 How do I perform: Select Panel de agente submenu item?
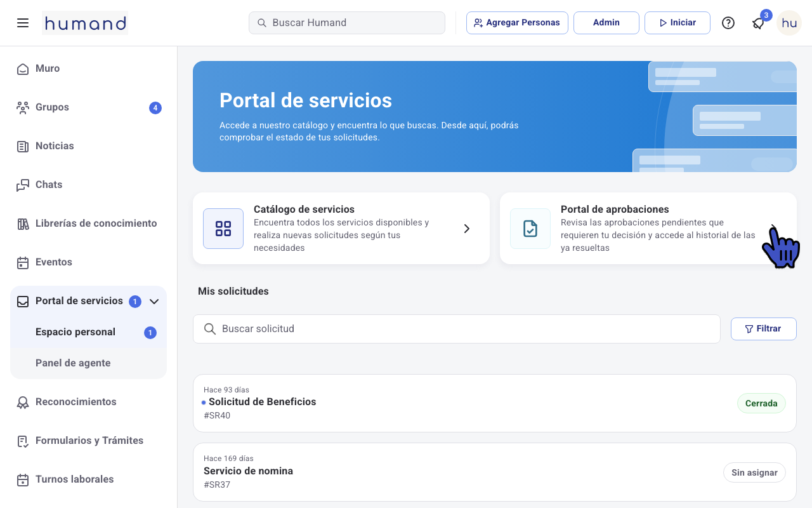pyautogui.click(x=88, y=363)
